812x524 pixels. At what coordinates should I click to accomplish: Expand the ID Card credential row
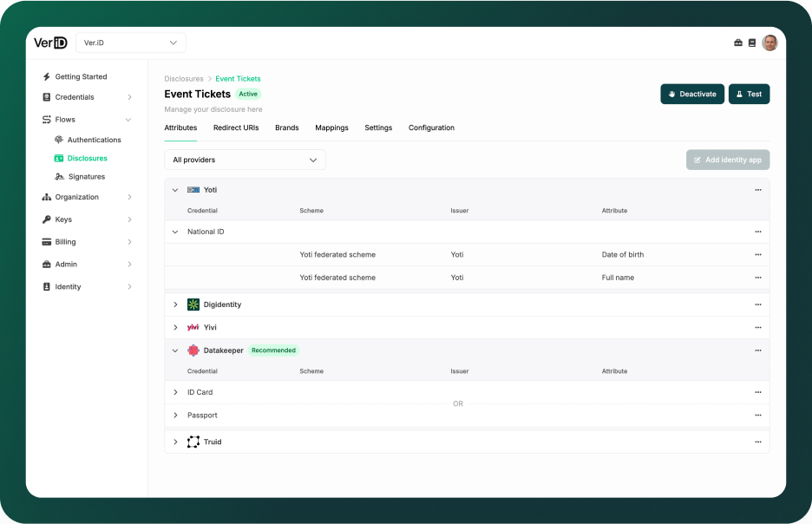coord(175,392)
